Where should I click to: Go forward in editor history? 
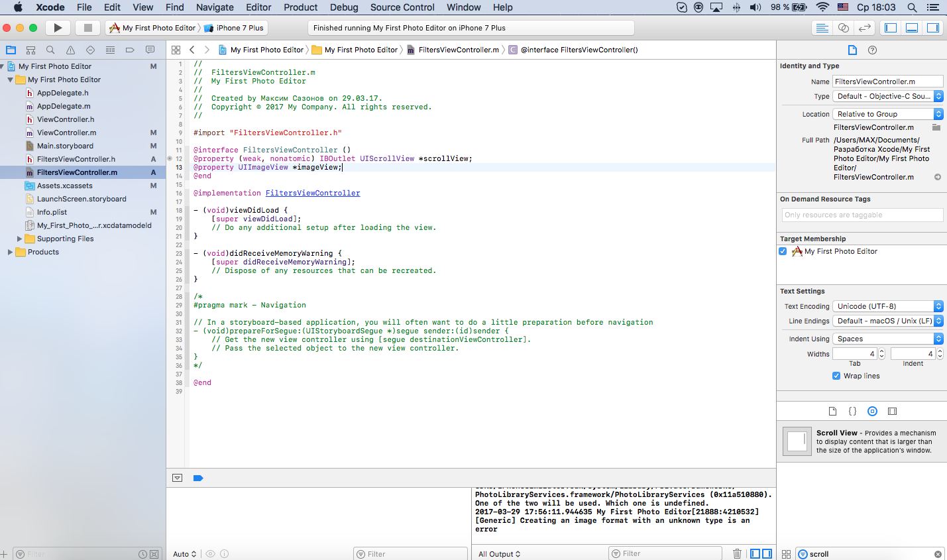[207, 50]
